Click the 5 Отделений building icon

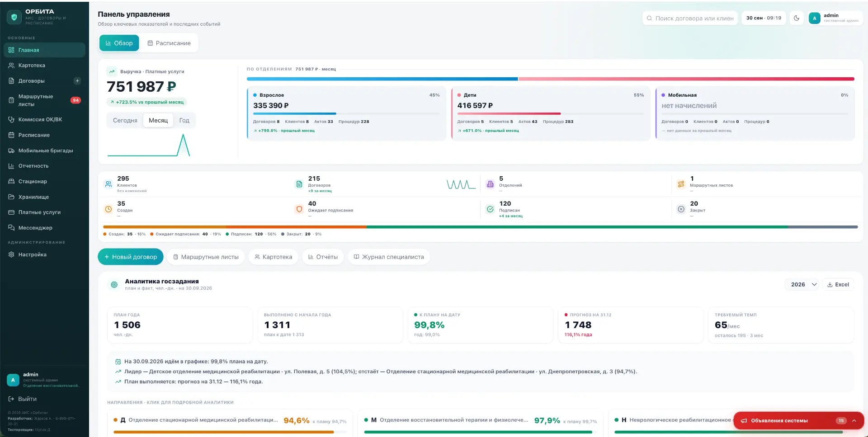click(490, 184)
